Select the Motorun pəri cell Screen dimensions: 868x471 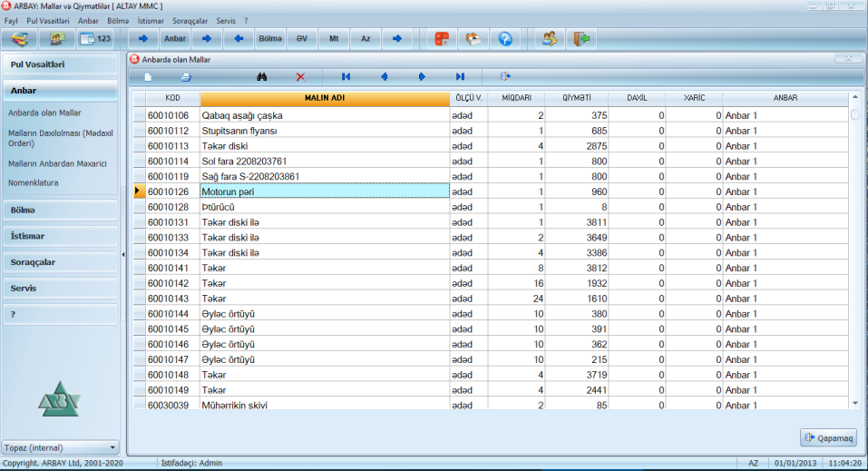[x=325, y=191]
